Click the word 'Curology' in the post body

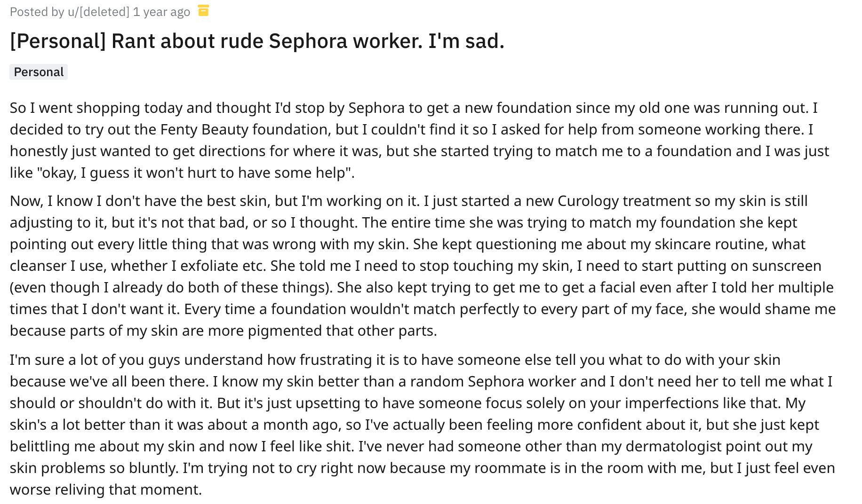(588, 201)
